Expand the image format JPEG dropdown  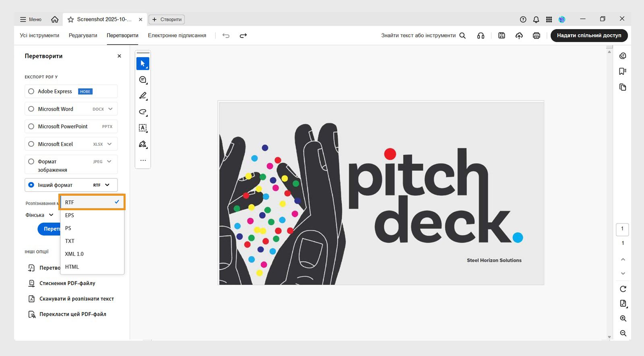pos(109,161)
